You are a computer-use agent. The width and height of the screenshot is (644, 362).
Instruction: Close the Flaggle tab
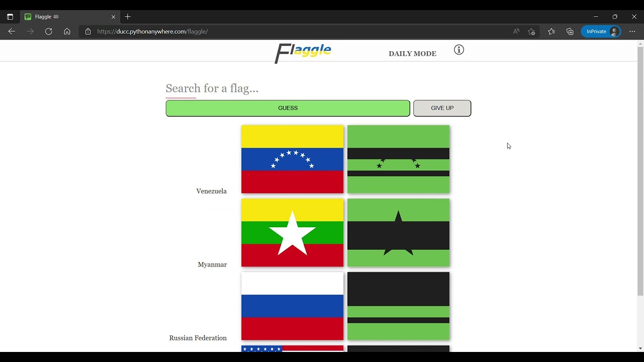113,17
